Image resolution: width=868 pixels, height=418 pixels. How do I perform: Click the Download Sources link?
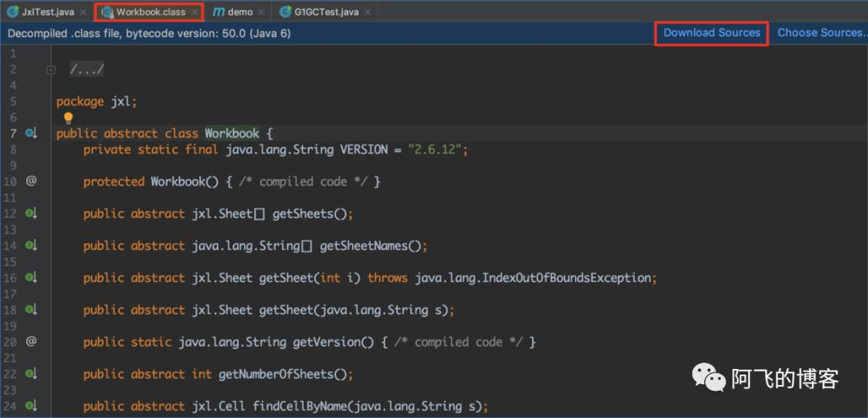click(712, 33)
